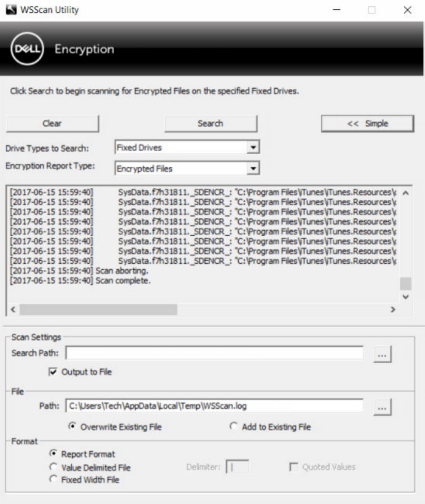Click the Clear button
Image resolution: width=425 pixels, height=504 pixels.
(53, 123)
